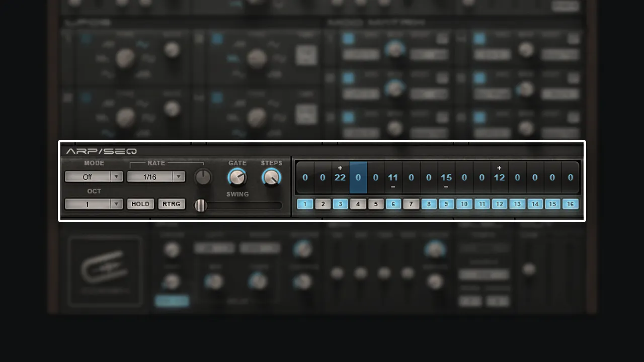Select the step value cell showing 11

(x=393, y=177)
